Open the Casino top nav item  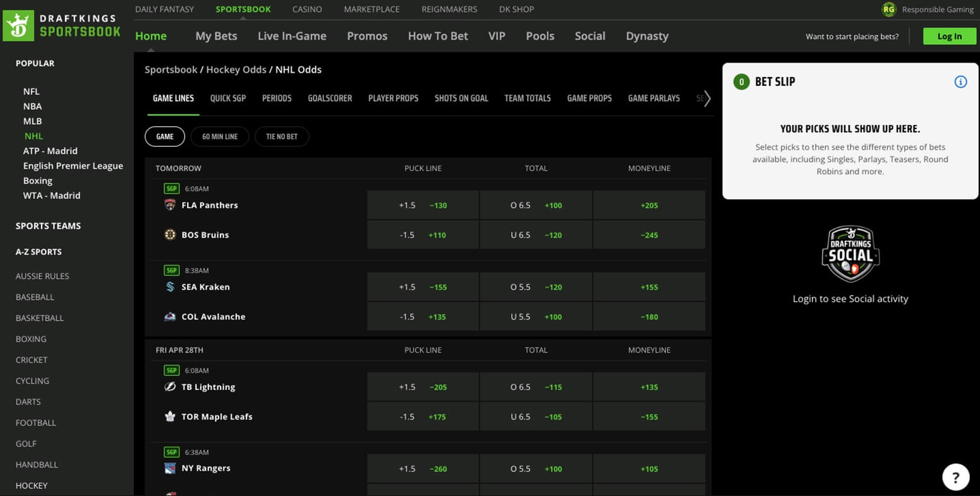tap(307, 9)
